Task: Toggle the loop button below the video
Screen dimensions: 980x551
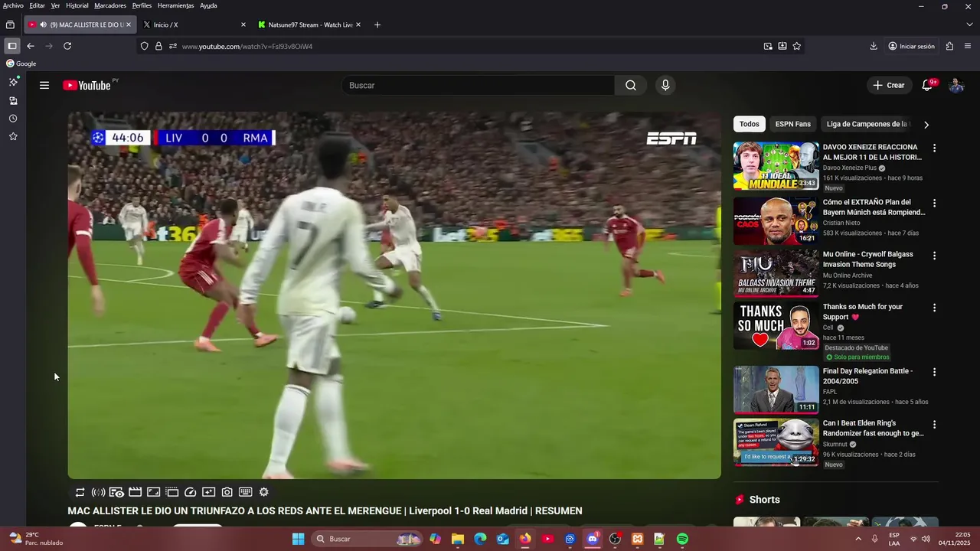Action: point(80,492)
